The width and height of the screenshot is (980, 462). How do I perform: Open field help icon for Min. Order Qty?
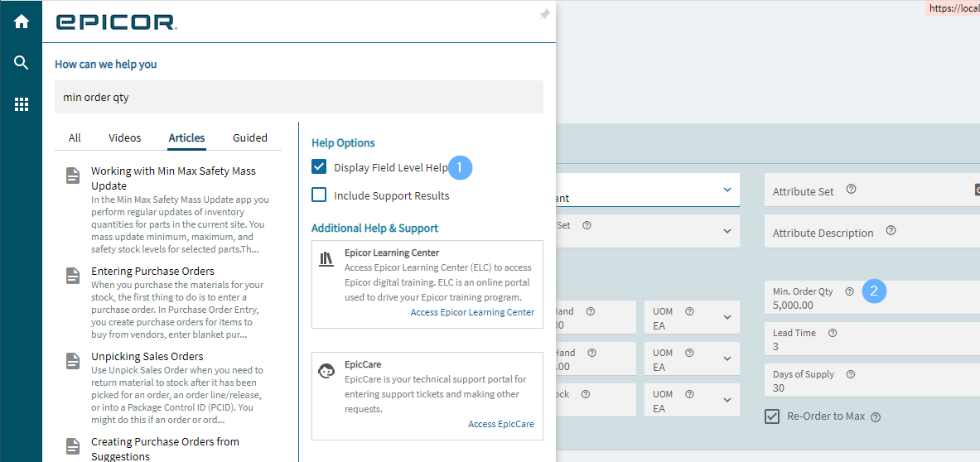pos(849,291)
